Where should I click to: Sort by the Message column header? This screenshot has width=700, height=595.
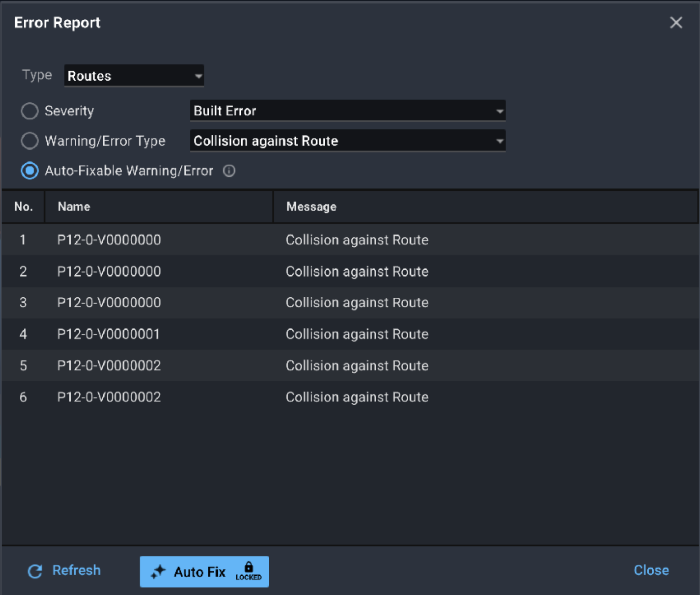pos(486,207)
